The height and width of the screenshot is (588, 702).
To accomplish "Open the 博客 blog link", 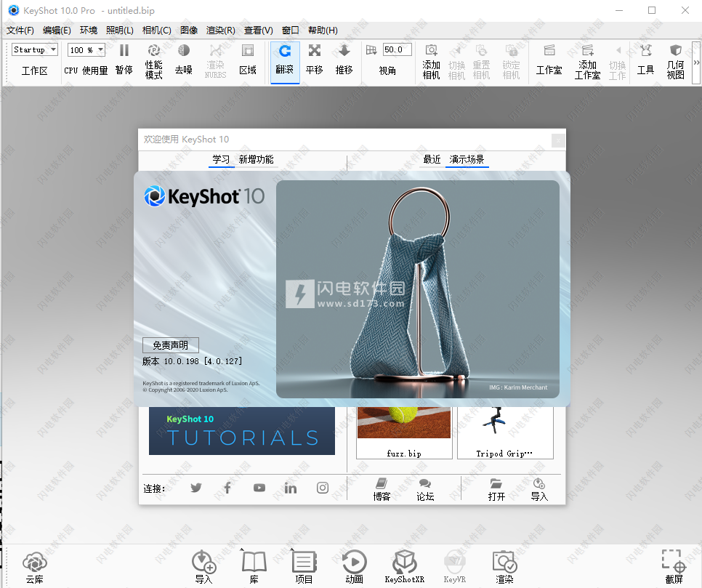I will [382, 489].
